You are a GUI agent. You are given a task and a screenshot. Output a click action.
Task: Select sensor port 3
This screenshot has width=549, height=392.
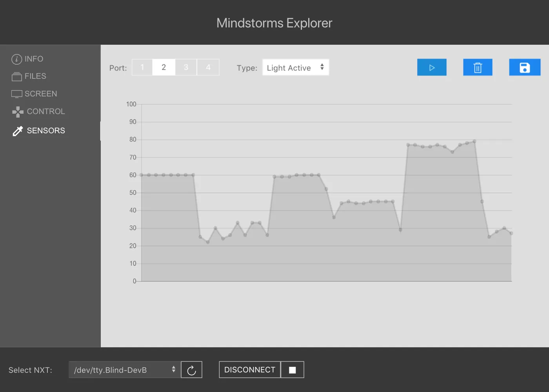(186, 67)
